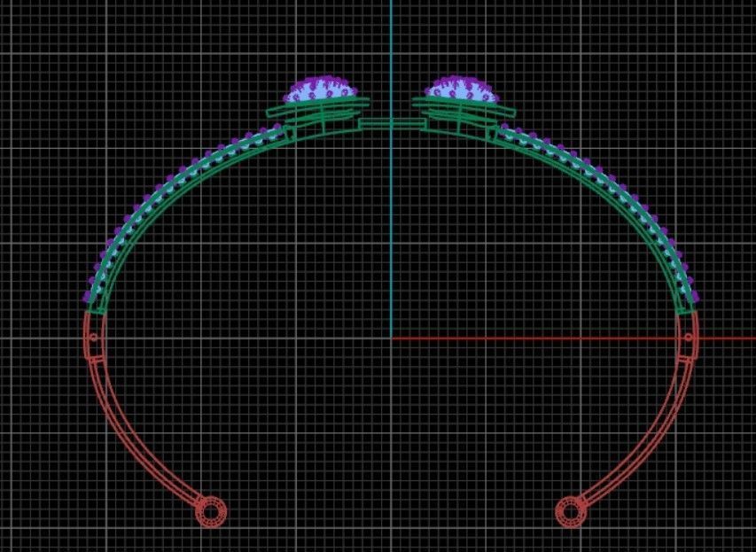Select the left purple gemstone dome cluster
Image resolution: width=756 pixels, height=552 pixels.
(321, 89)
